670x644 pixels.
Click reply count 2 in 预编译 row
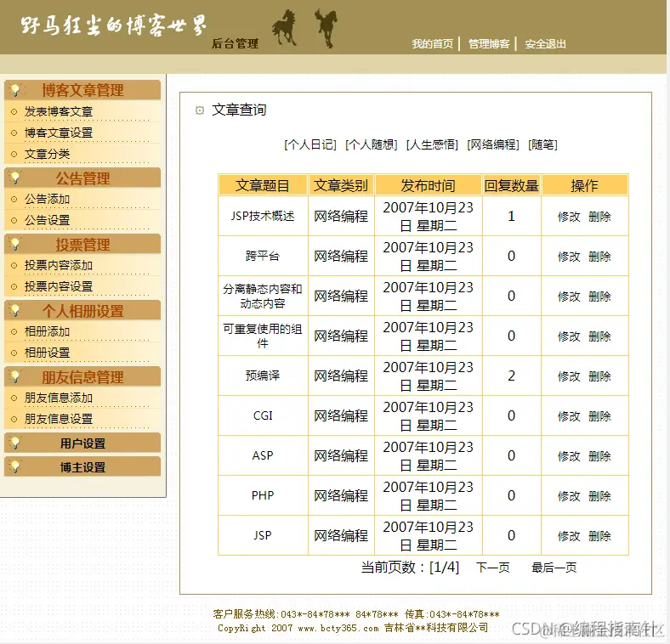click(512, 376)
